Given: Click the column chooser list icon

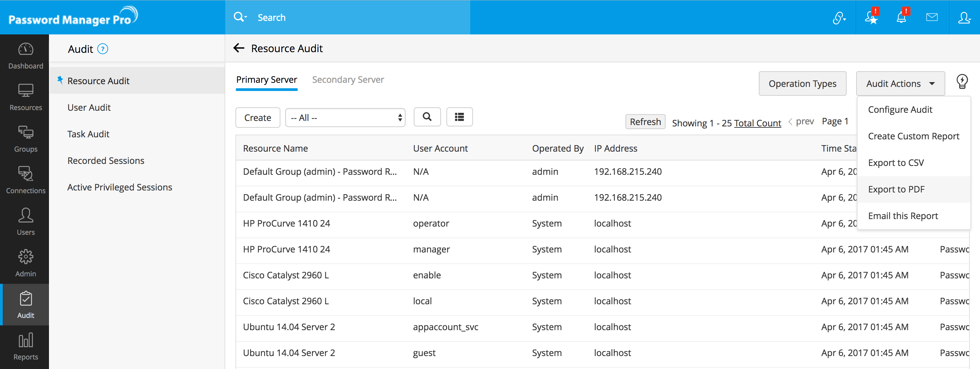Looking at the screenshot, I should [459, 117].
